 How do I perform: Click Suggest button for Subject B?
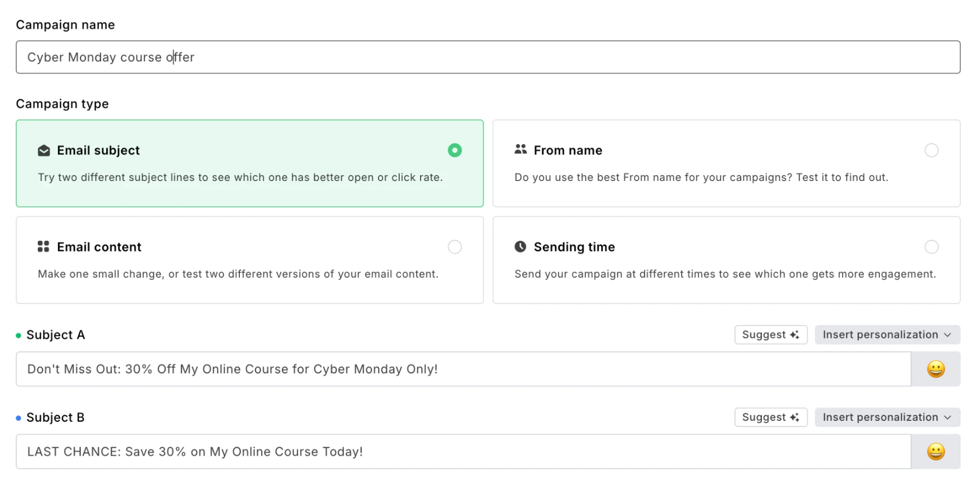771,417
